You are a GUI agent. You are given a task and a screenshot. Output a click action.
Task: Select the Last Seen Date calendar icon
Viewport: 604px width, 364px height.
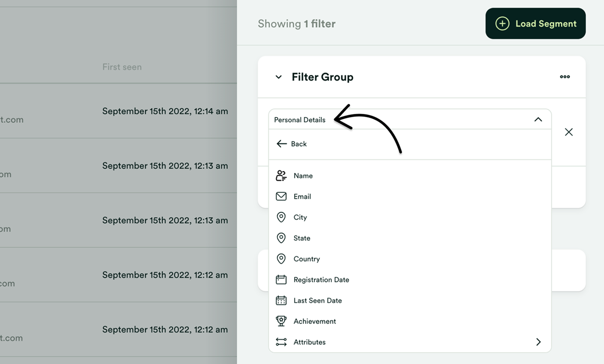pos(281,300)
